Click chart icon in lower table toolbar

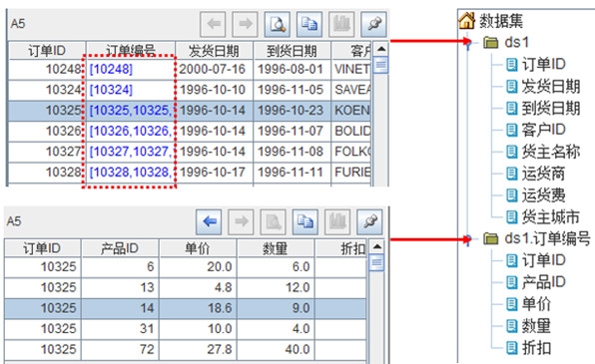point(338,221)
